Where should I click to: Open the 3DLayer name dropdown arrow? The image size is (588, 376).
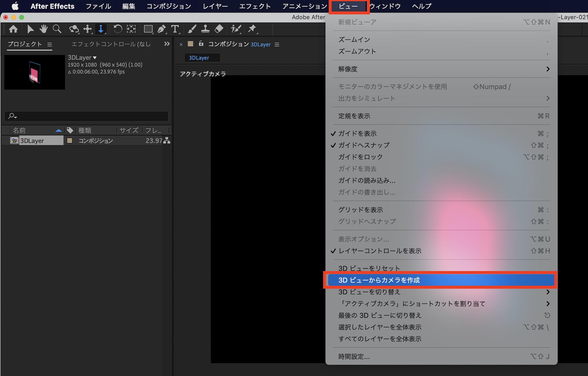(95, 58)
